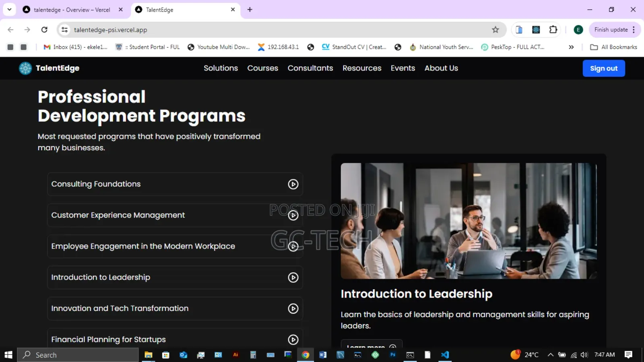Open the Gmail Inbox bookmark
644x362 pixels.
[76, 47]
